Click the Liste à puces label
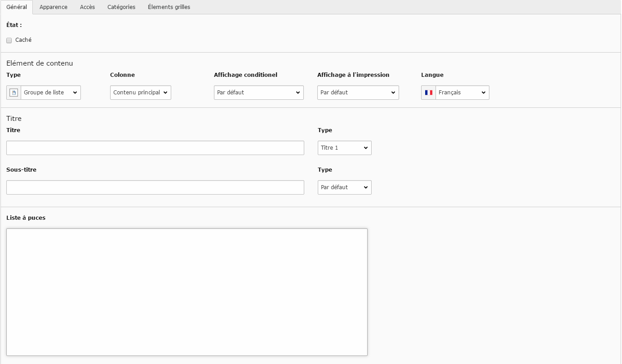 click(26, 218)
